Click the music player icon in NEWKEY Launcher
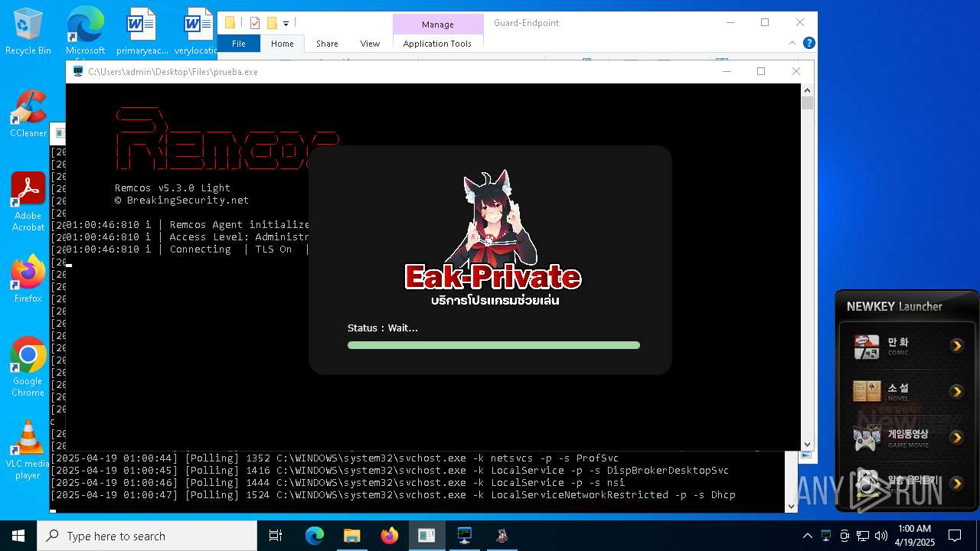 867,482
